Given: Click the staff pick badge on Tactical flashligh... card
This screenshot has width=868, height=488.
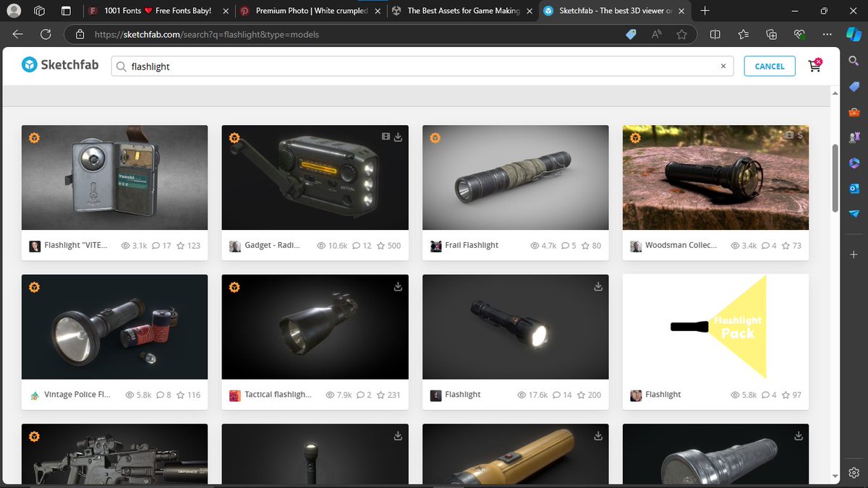Looking at the screenshot, I should tap(234, 287).
